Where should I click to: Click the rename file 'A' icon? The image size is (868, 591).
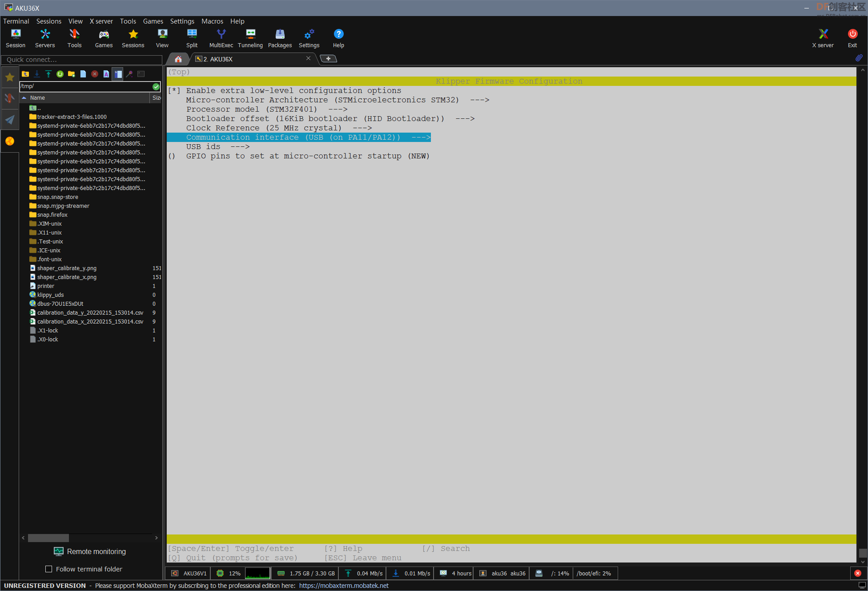click(x=106, y=74)
